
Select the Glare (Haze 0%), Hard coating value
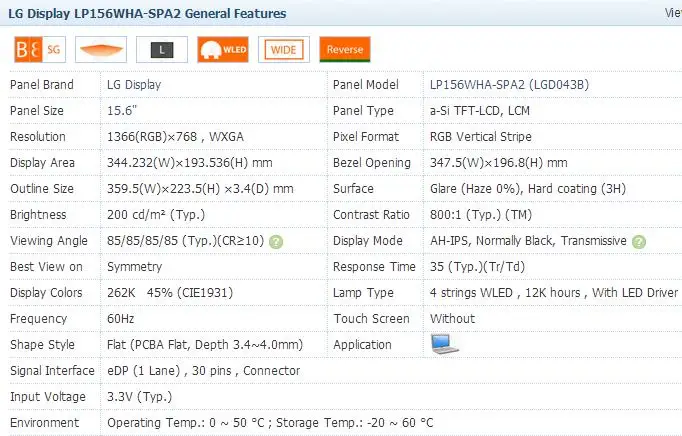[528, 188]
